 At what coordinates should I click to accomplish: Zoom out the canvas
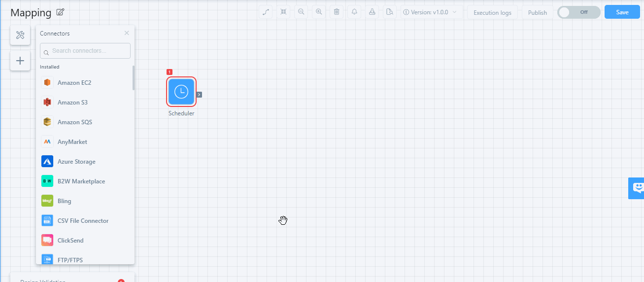tap(301, 12)
